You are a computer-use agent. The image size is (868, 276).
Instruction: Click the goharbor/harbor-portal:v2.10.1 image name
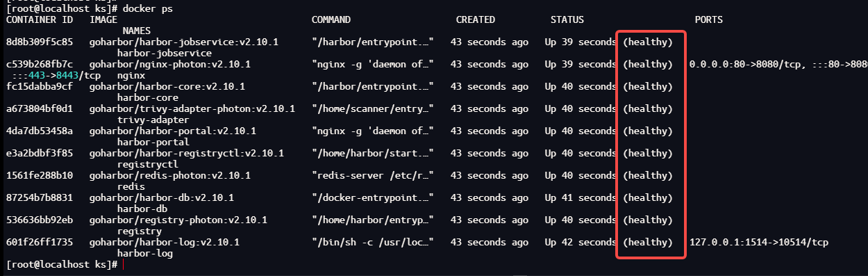173,131
